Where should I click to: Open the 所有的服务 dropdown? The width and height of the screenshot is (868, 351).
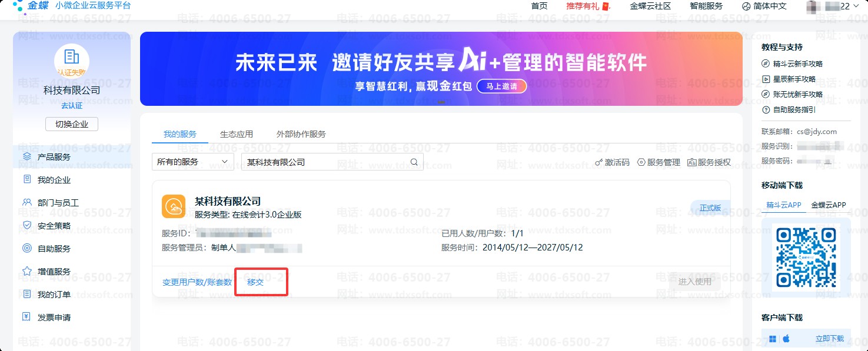pyautogui.click(x=192, y=162)
